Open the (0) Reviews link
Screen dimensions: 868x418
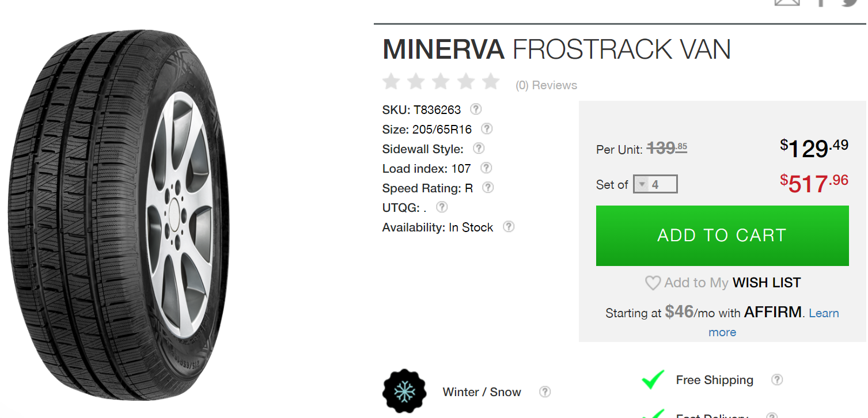click(x=546, y=85)
